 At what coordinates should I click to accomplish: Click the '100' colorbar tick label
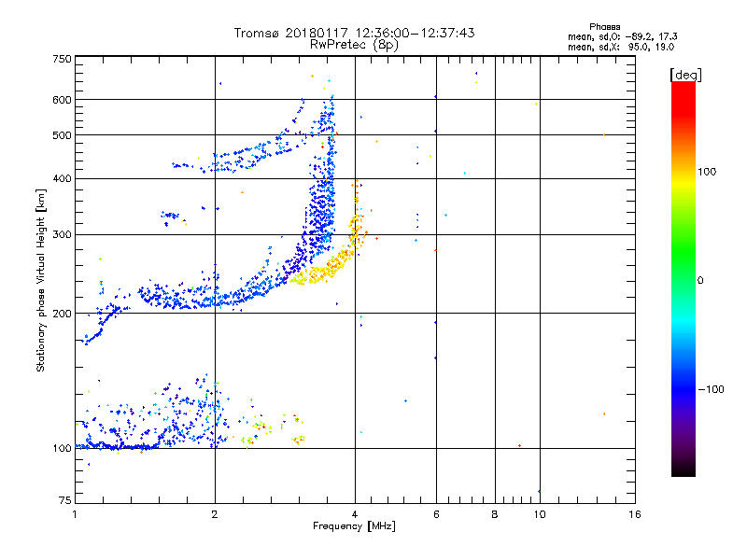point(707,172)
